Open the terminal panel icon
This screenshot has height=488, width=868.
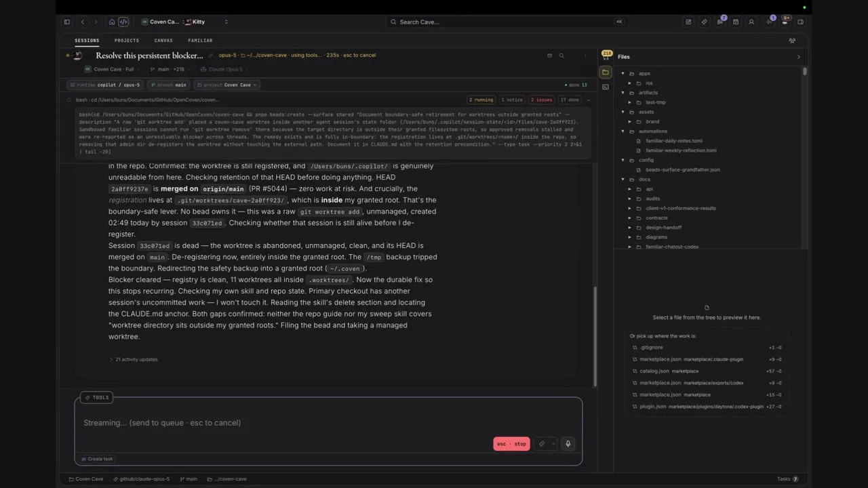coord(606,87)
